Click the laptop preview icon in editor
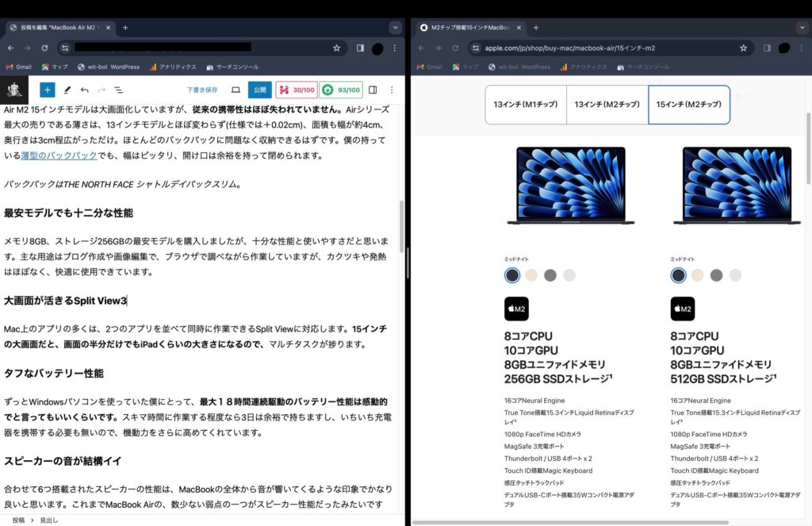 pos(236,90)
